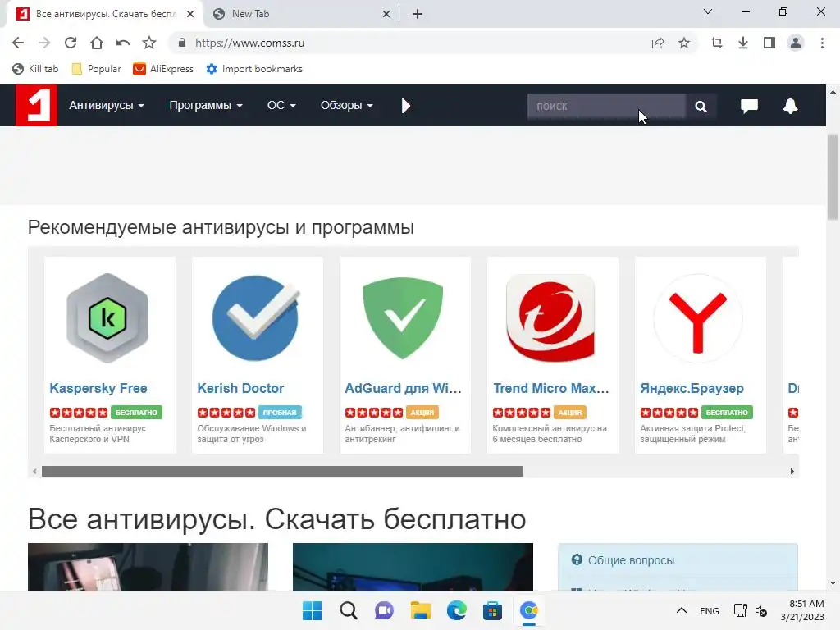Open the user profile menu

[796, 43]
